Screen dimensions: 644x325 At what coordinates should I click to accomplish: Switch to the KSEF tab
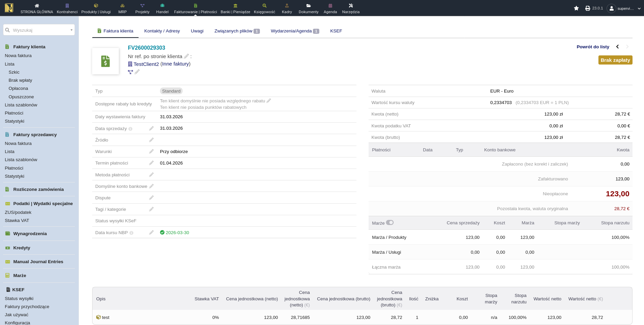[336, 31]
